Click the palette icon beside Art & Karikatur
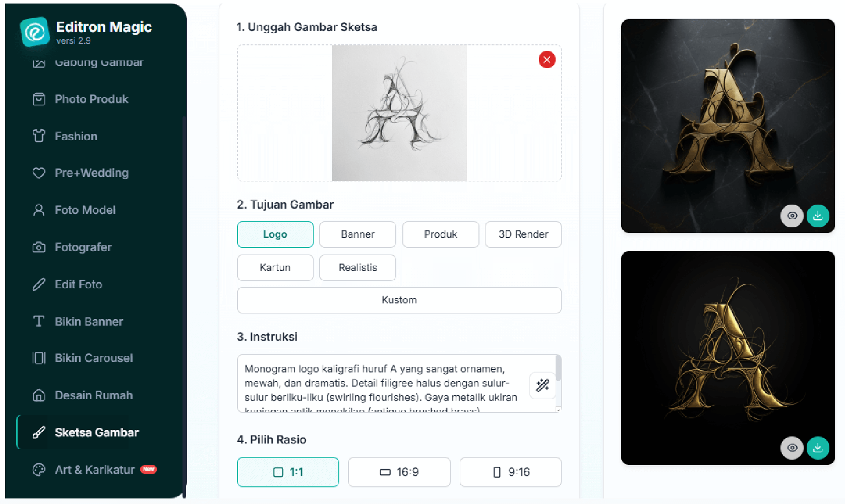This screenshot has height=504, width=845. 39,470
